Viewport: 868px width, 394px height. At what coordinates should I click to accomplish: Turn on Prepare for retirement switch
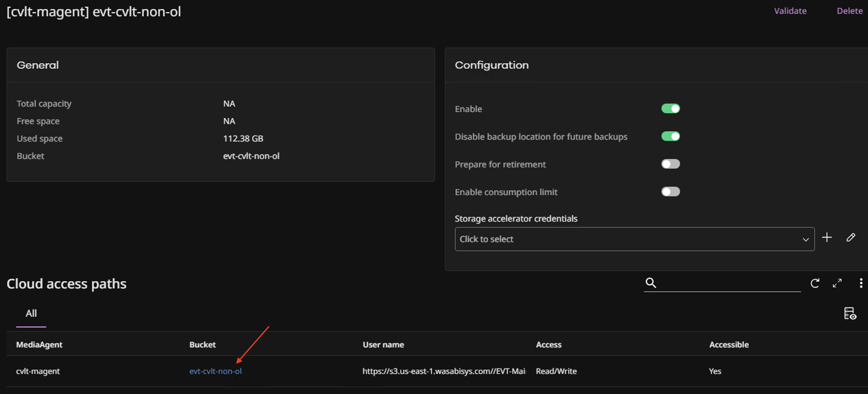point(670,164)
